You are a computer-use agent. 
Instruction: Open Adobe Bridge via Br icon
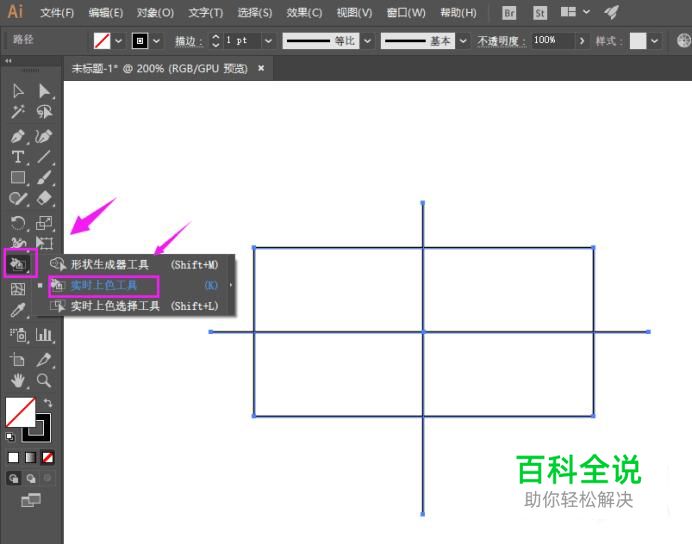click(509, 12)
